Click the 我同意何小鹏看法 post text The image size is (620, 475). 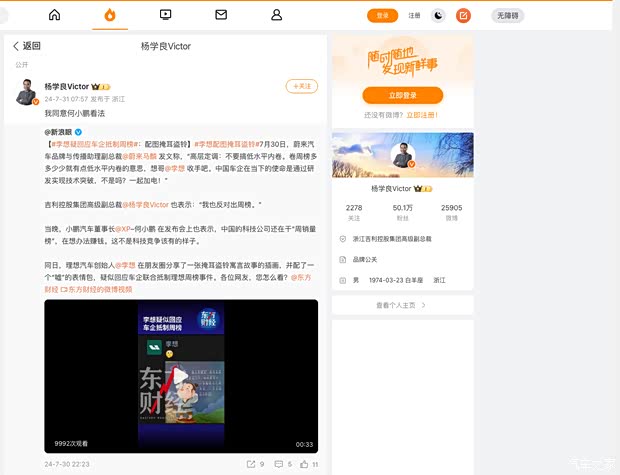[75, 114]
